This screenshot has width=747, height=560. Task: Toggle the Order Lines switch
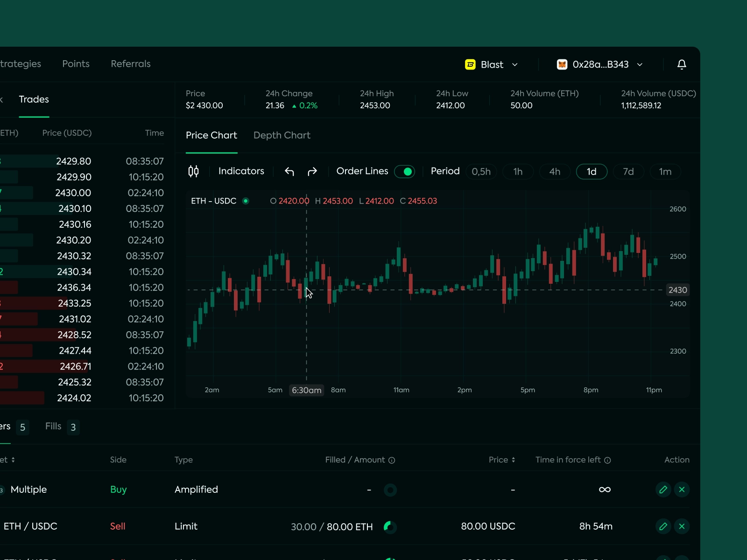point(405,172)
